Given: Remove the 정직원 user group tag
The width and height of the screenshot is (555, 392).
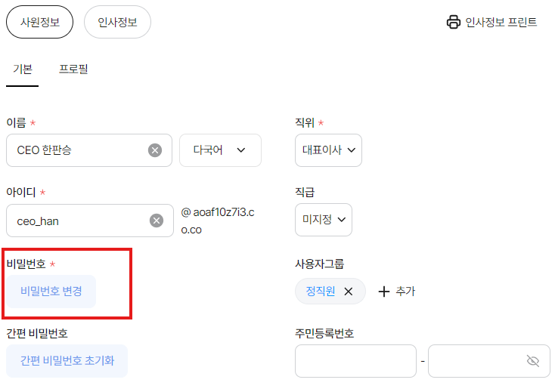Looking at the screenshot, I should click(x=349, y=292).
